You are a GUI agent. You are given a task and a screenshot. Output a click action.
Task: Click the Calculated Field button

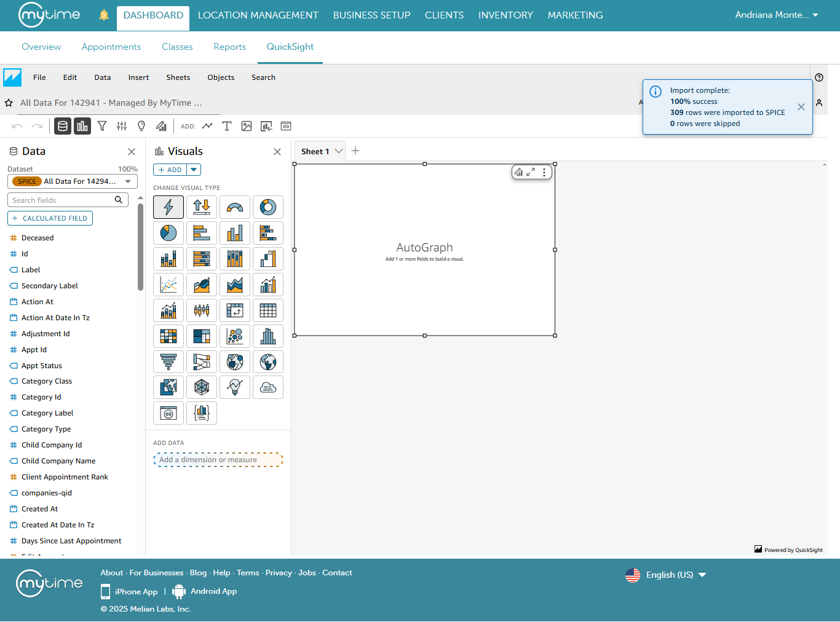click(50, 218)
